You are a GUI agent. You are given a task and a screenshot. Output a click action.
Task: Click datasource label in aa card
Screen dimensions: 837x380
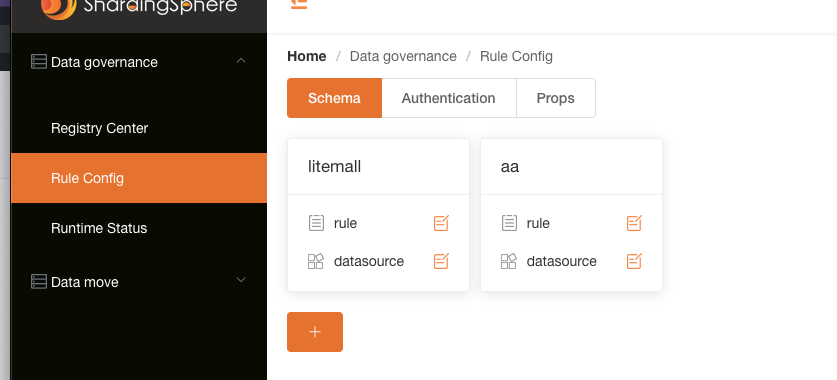[x=562, y=261]
